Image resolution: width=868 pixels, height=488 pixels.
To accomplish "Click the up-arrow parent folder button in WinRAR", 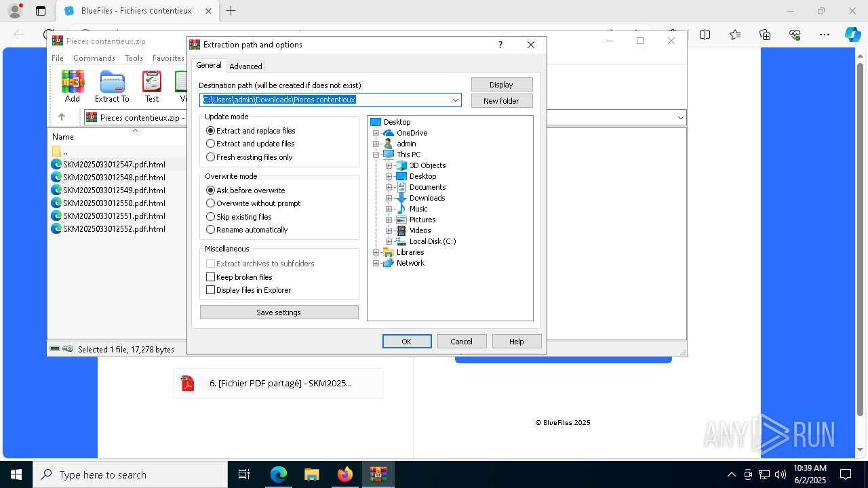I will pyautogui.click(x=62, y=117).
